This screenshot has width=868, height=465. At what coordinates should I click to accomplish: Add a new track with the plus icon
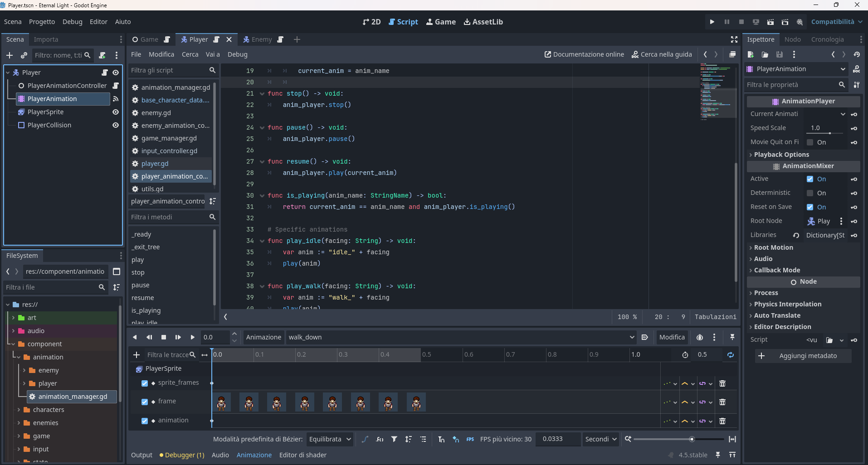137,355
